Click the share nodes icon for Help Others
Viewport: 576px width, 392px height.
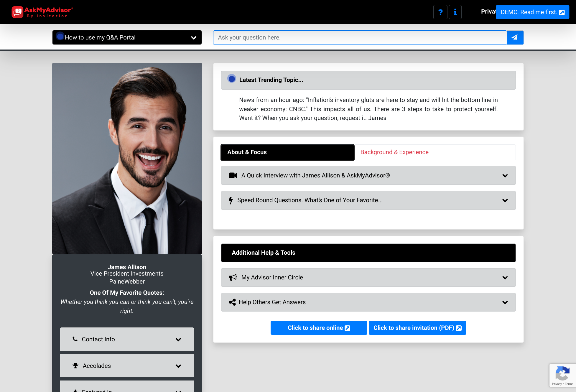pyautogui.click(x=232, y=302)
